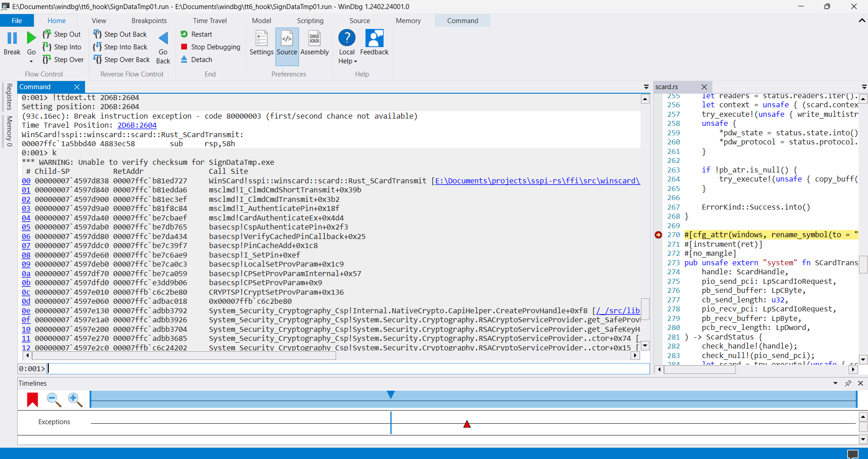Click the Feedback icon
Screen dimensions: 868x459
pyautogui.click(x=374, y=39)
